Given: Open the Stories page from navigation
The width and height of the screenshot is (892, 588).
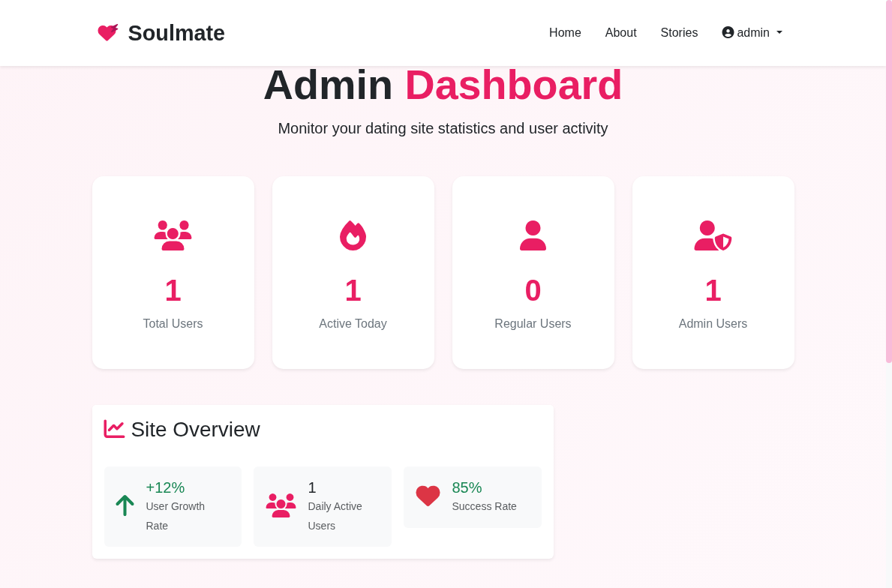Looking at the screenshot, I should click(679, 32).
